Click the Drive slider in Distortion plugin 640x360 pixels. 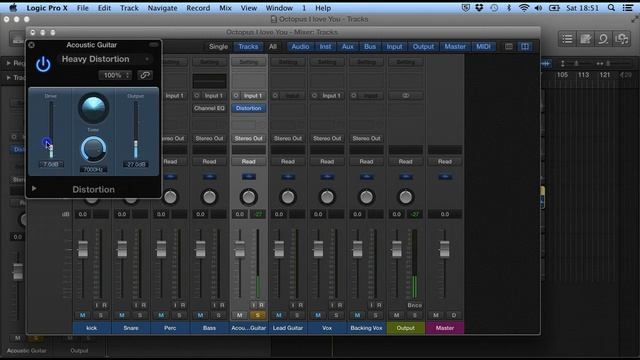(51, 130)
